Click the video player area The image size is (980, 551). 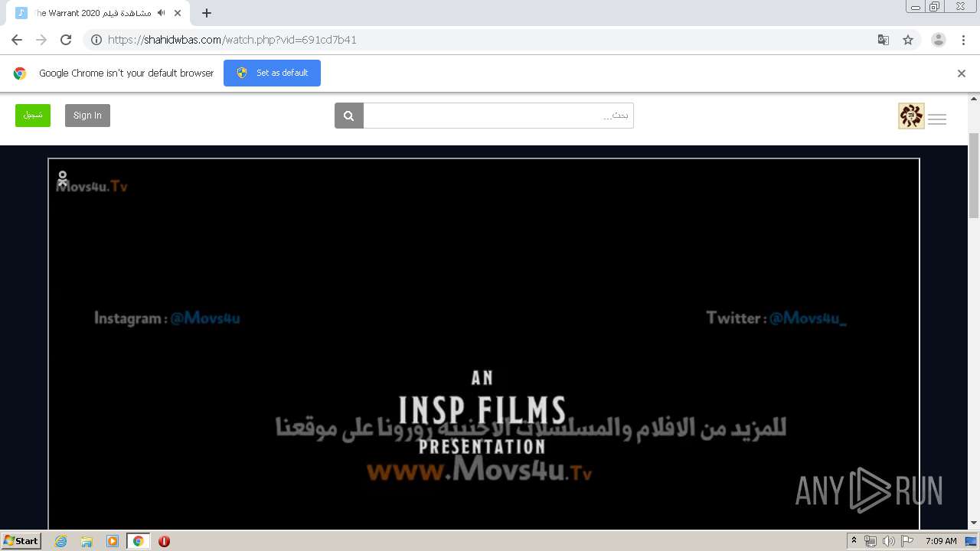tap(484, 344)
